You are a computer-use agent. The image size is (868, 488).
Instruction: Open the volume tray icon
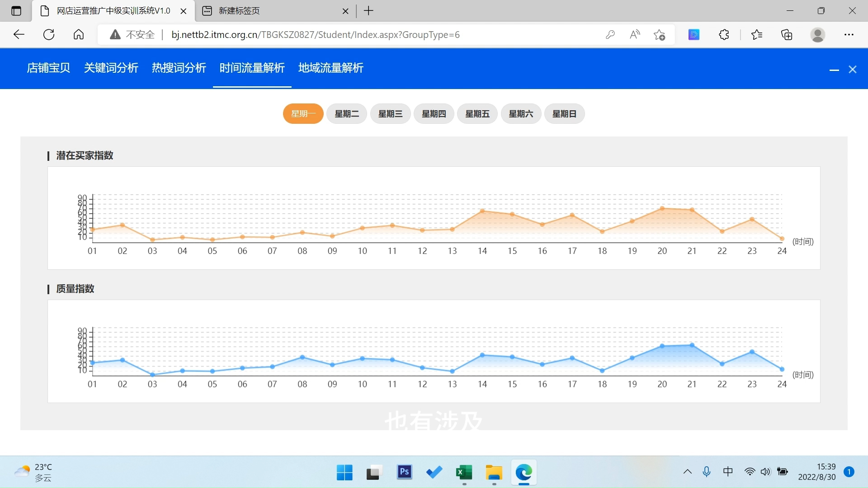pos(765,472)
